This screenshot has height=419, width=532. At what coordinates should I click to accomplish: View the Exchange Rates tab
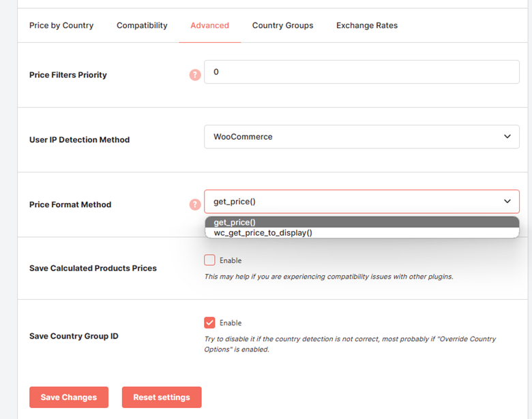[x=367, y=25]
